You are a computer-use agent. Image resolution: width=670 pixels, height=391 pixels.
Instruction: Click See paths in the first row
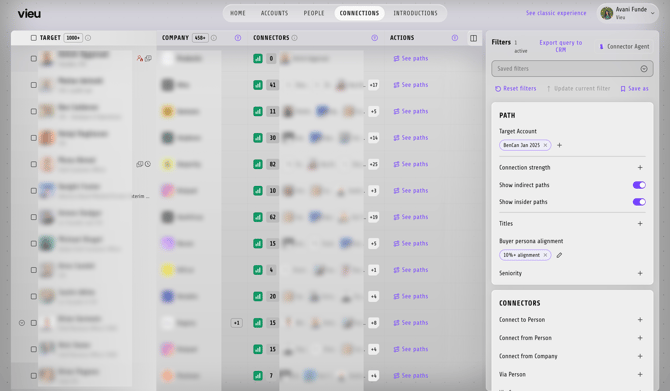click(411, 59)
